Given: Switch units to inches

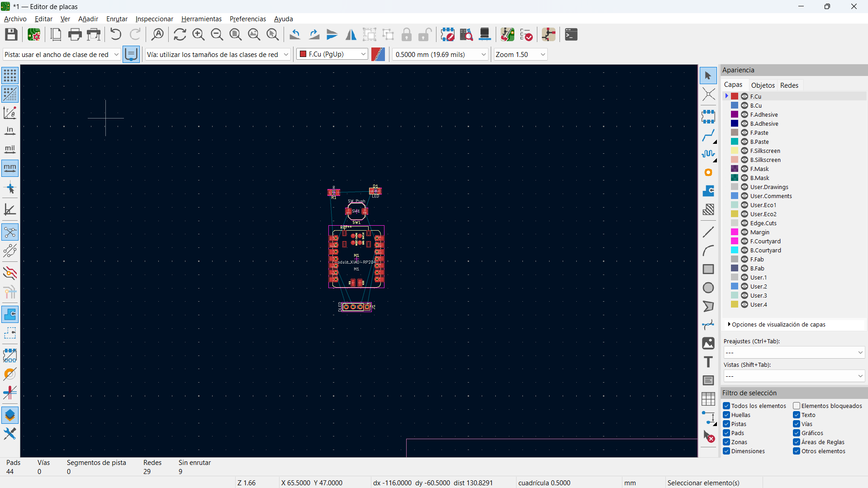Looking at the screenshot, I should click(x=10, y=131).
